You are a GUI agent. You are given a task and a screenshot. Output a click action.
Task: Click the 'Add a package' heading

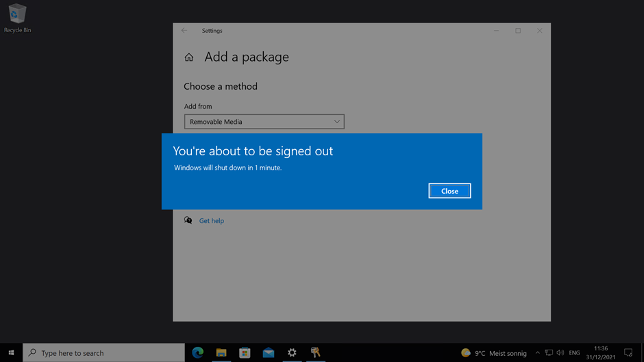pos(247,57)
